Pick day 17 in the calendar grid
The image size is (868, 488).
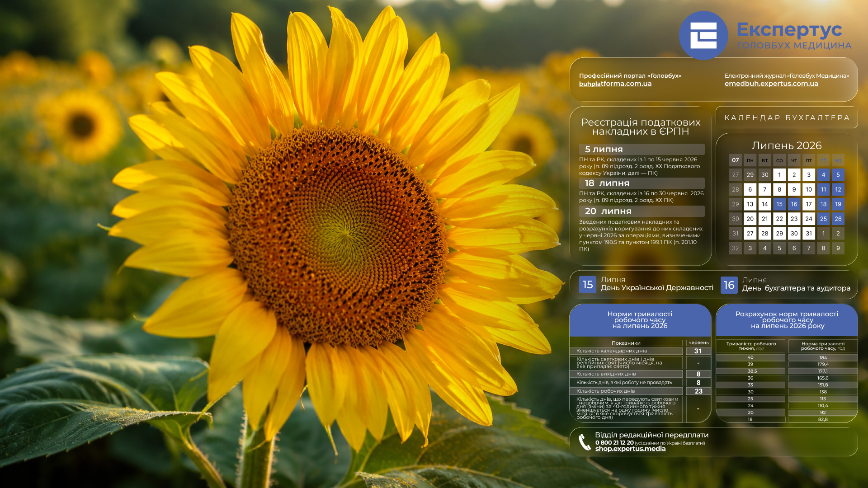point(809,204)
